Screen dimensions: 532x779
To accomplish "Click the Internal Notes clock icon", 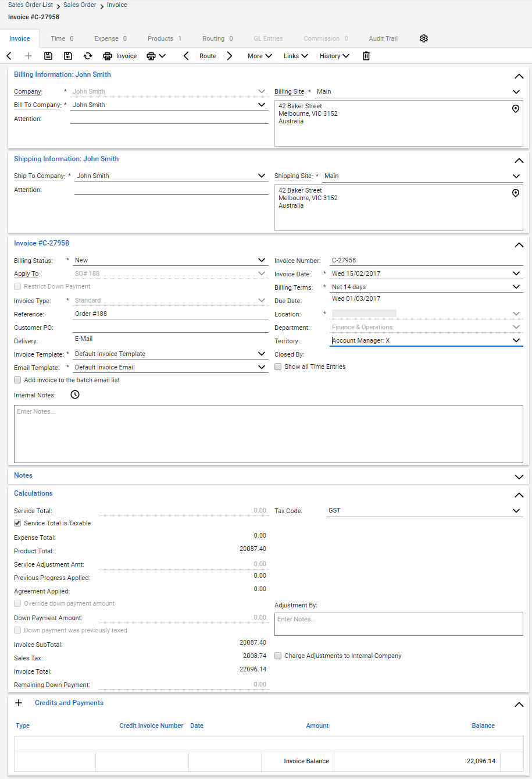I will [75, 394].
